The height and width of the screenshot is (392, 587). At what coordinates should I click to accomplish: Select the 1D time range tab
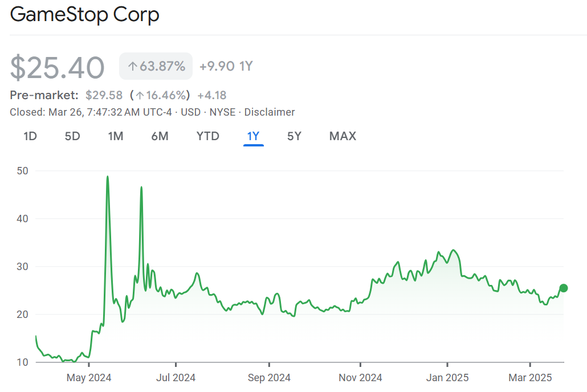31,136
